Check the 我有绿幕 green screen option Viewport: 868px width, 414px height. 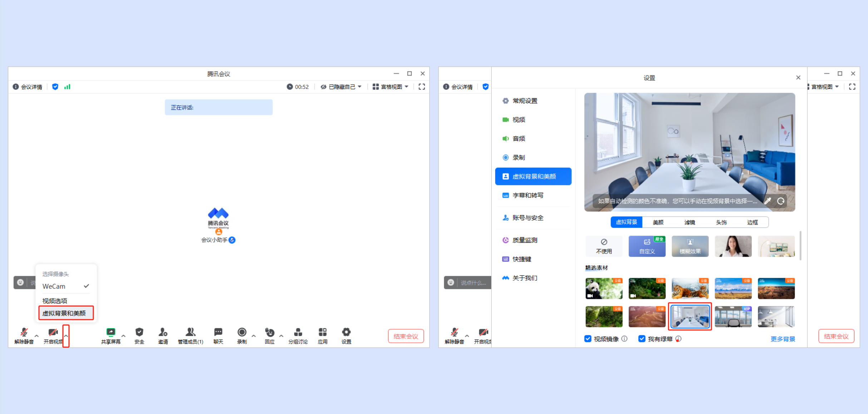tap(642, 339)
